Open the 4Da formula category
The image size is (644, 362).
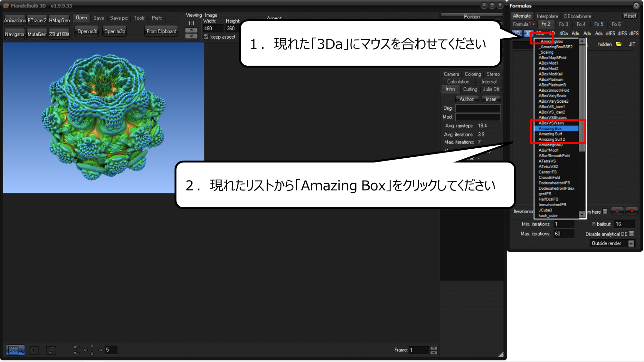pos(563,33)
